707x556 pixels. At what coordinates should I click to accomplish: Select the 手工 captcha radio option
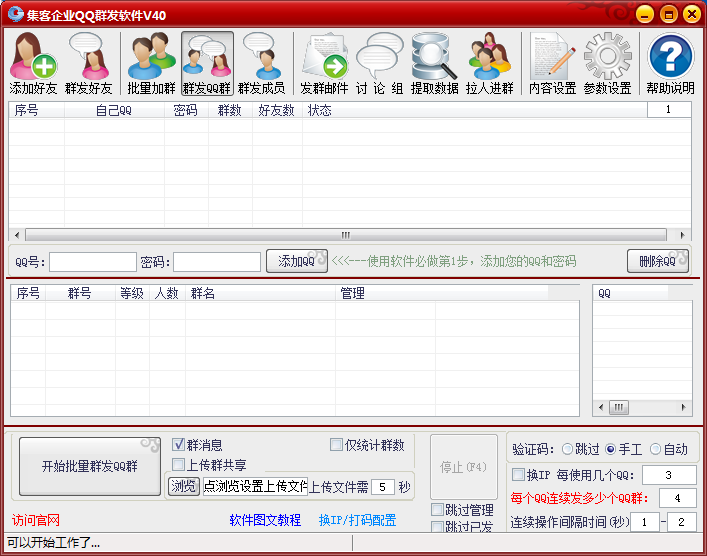tap(611, 449)
